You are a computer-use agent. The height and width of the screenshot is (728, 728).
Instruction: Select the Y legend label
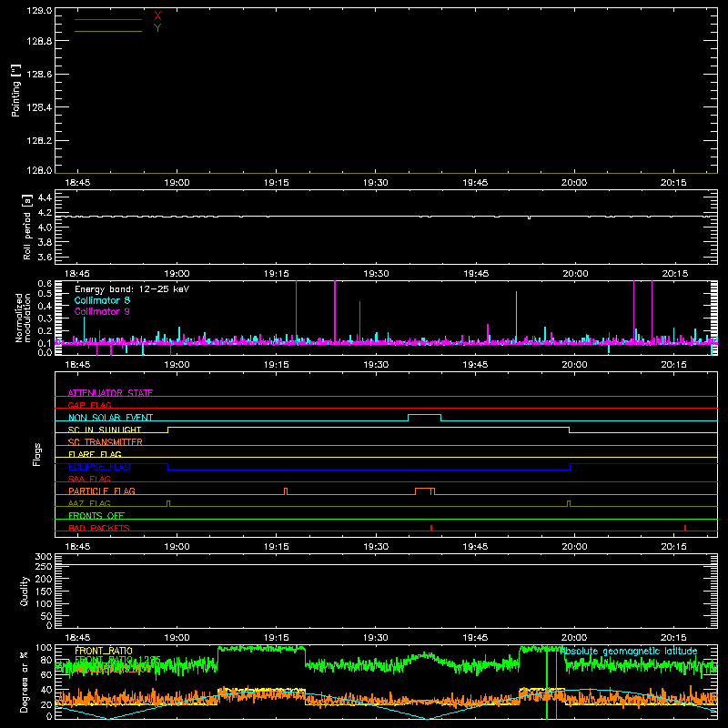[x=157, y=28]
